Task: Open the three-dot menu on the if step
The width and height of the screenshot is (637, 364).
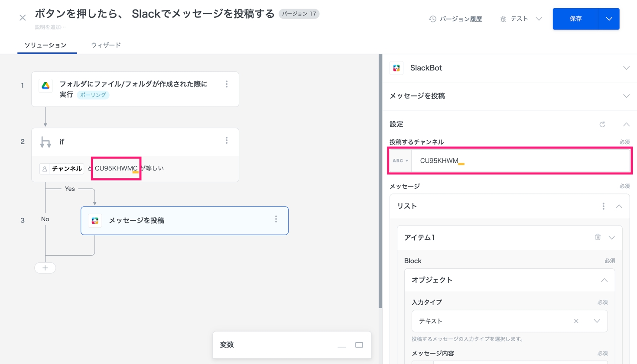Action: pyautogui.click(x=226, y=141)
